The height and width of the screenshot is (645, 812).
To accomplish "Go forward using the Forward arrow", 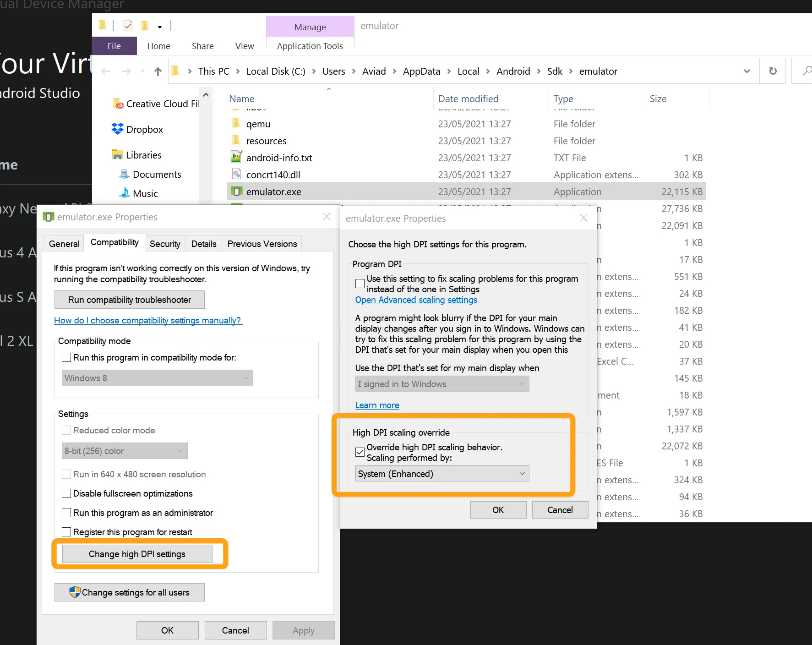I will 126,71.
